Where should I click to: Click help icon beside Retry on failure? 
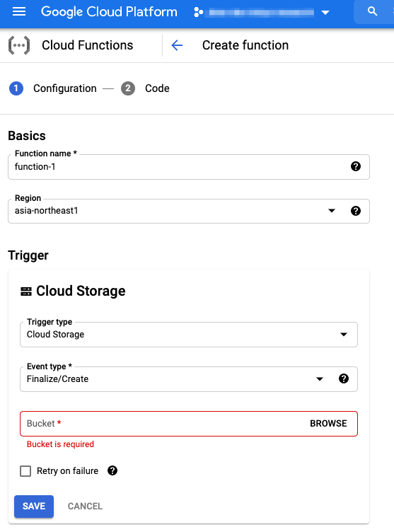click(x=112, y=470)
